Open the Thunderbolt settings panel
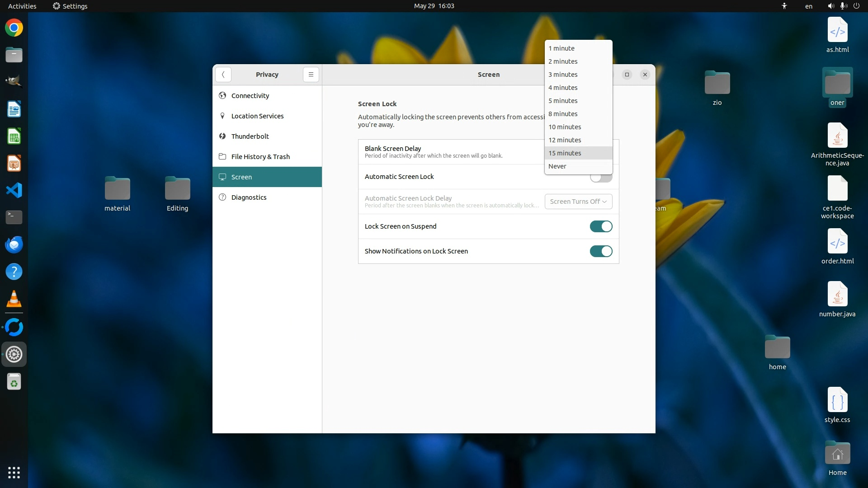The image size is (868, 488). (250, 136)
